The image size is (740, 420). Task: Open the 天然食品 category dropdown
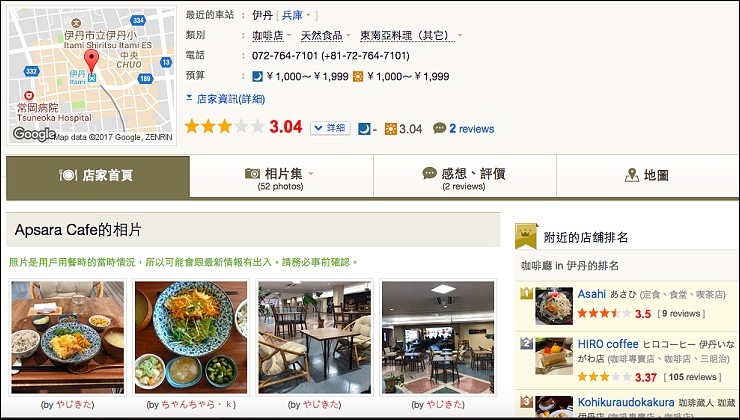(x=326, y=35)
